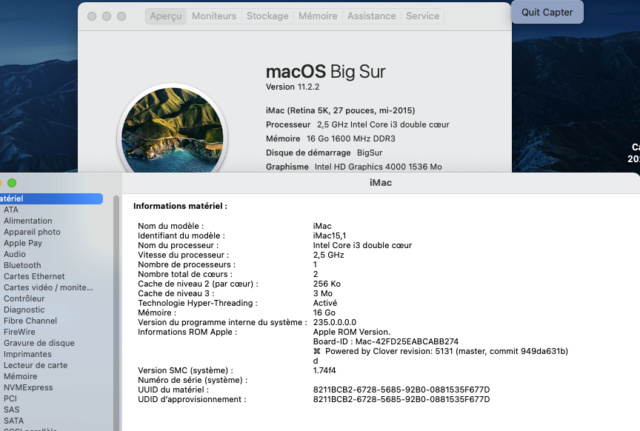Click the Informations matériel heading
This screenshot has height=431, width=640.
pos(180,206)
